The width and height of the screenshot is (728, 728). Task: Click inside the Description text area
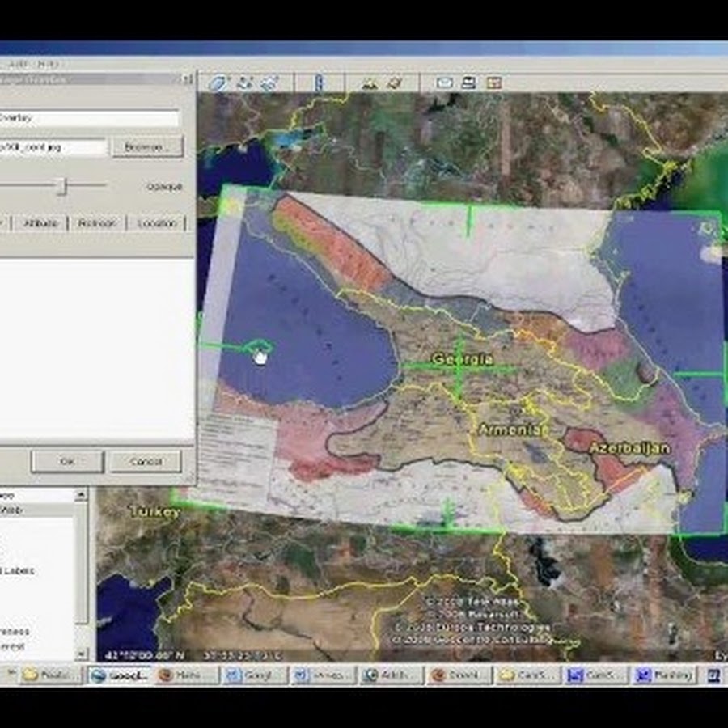coord(95,348)
